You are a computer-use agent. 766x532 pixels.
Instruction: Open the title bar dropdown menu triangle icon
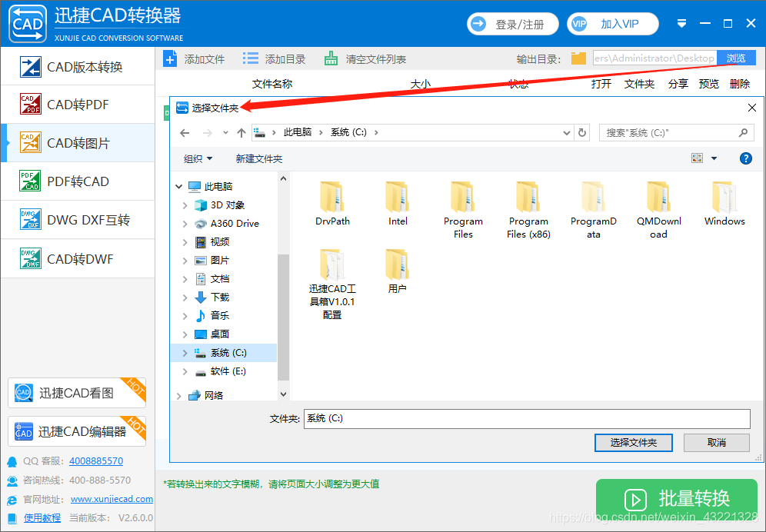(682, 24)
